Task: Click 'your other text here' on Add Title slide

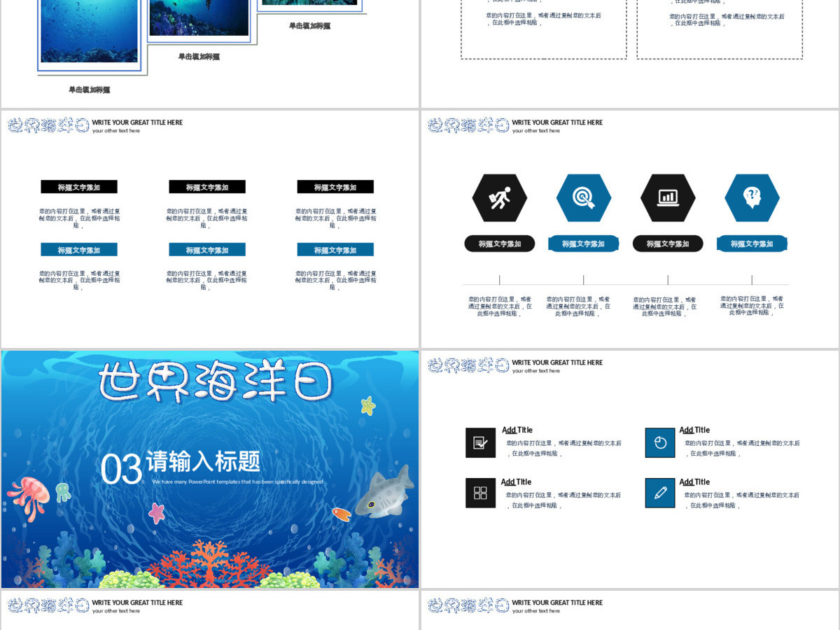Action: [536, 371]
